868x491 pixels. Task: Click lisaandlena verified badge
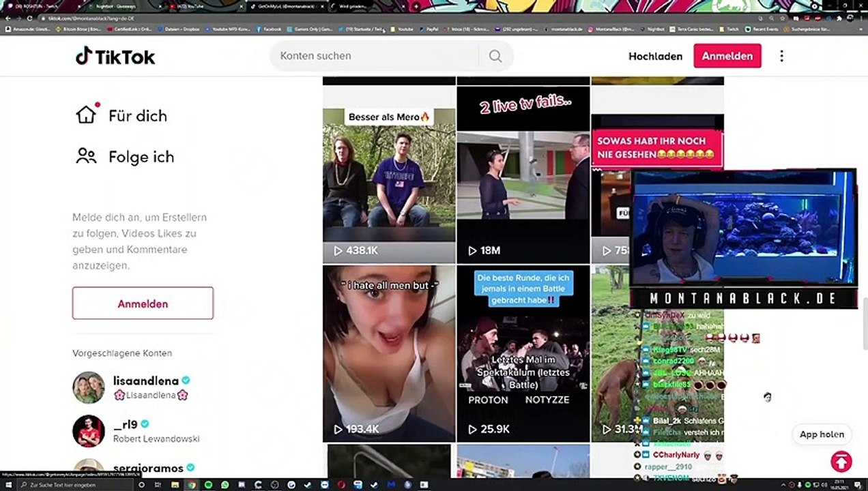(186, 381)
